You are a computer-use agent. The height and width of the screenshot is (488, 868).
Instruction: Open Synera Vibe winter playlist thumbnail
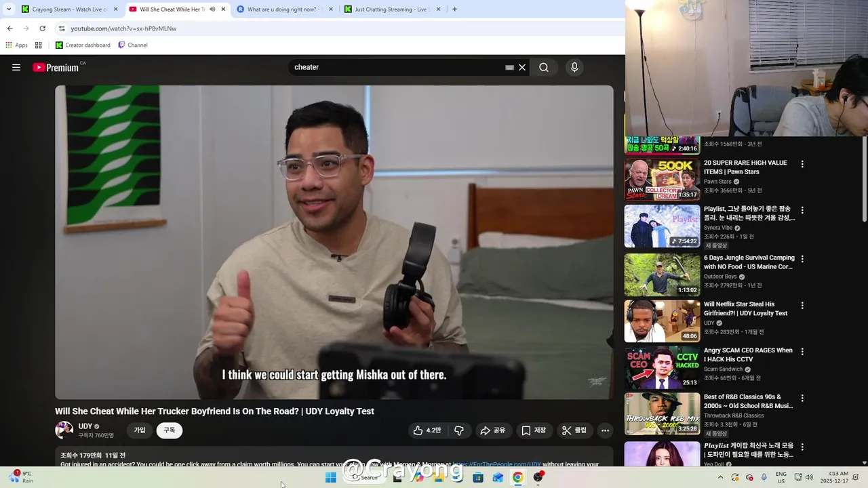(662, 226)
